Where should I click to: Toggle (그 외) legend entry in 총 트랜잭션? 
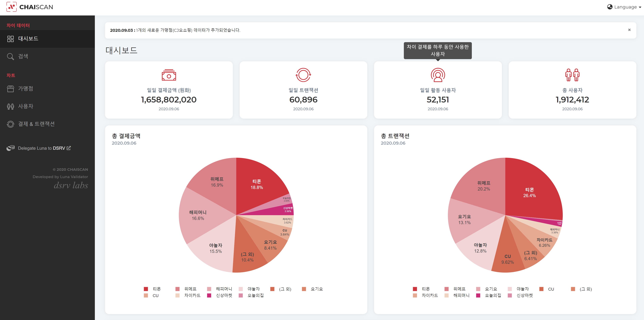[581, 289]
